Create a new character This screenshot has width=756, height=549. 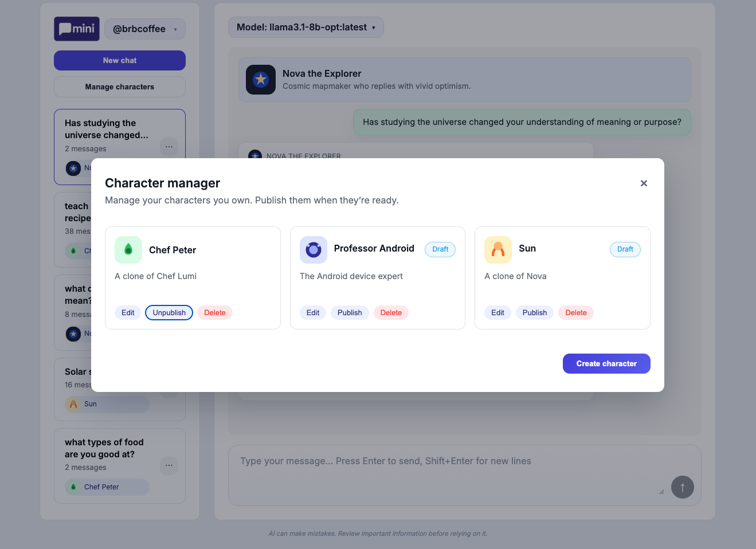point(606,363)
